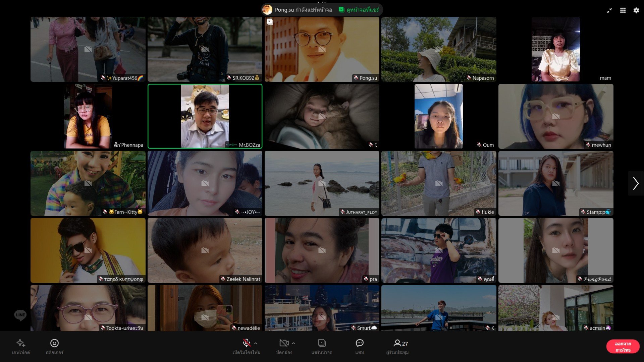Expand camera options chevron
Screen dimensions: 644x362
coord(293,343)
